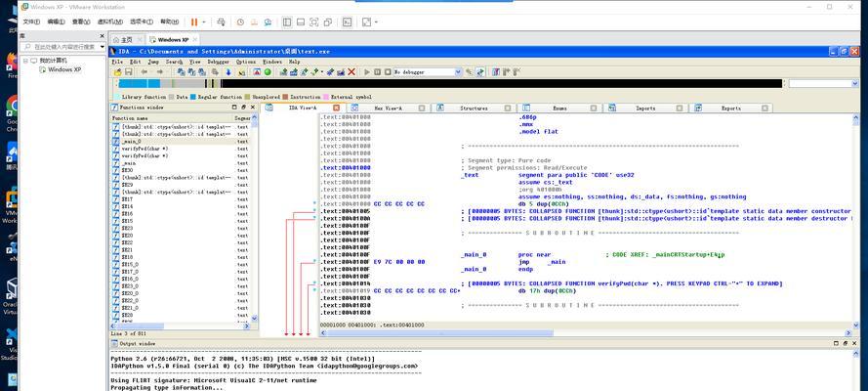Open the VMware power dropdown arrow
Image resolution: width=868 pixels, height=391 pixels.
(204, 22)
